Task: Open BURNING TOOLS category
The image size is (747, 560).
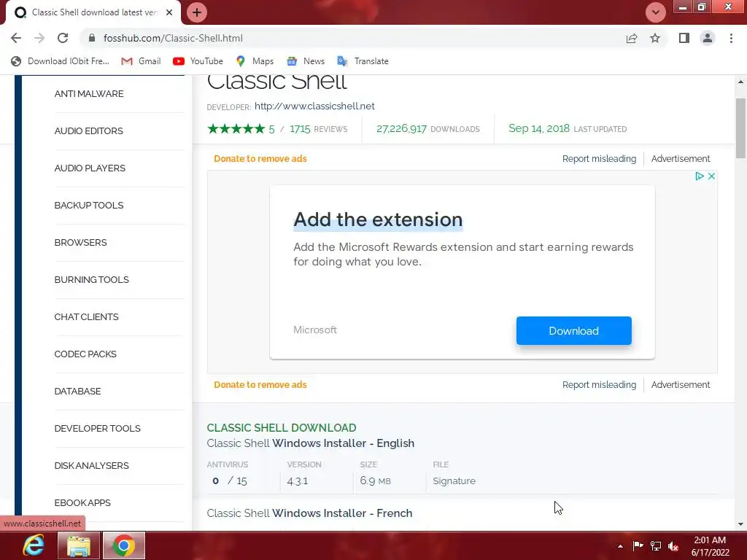Action: coord(91,279)
